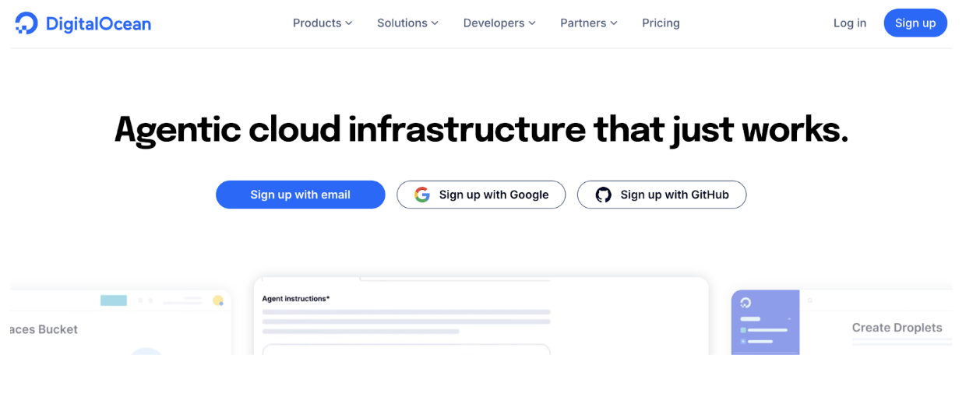
Task: Click the Spaces Bucket preview card
Action: pos(121,322)
